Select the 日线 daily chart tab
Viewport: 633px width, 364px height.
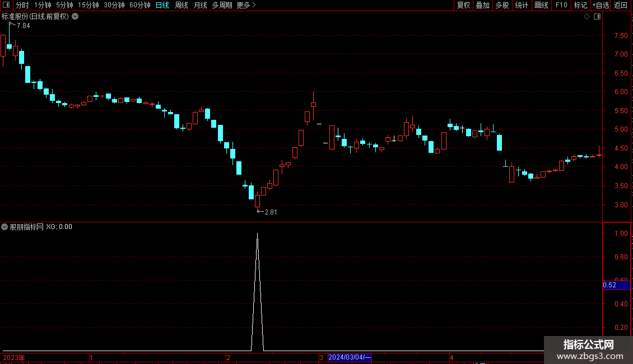click(x=162, y=5)
